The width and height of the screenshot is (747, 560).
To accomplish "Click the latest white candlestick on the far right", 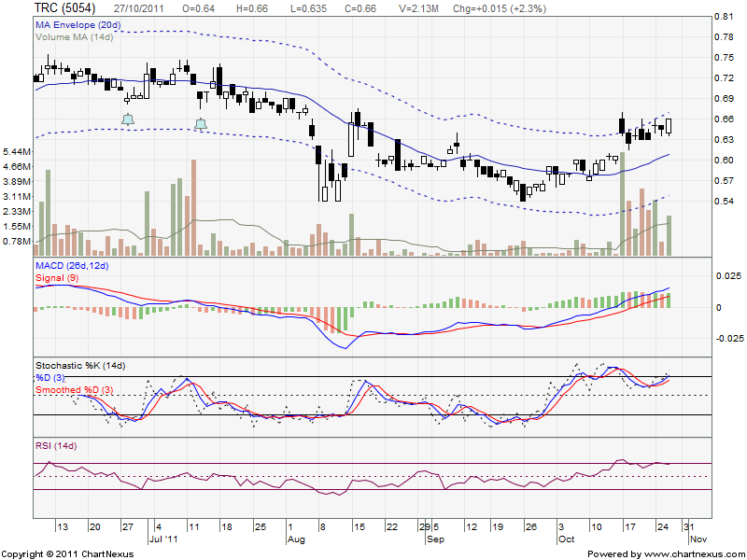I will tap(669, 126).
